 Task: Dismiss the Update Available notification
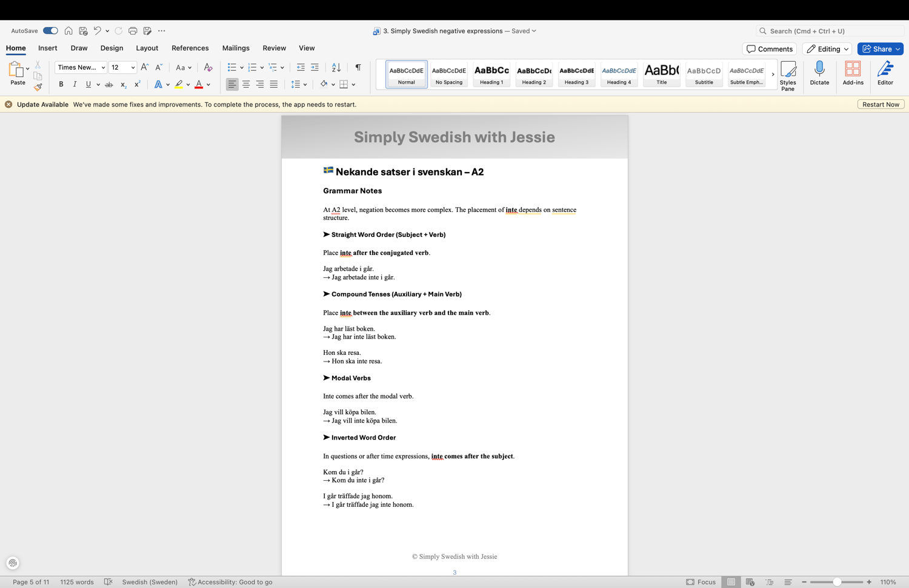pyautogui.click(x=8, y=105)
